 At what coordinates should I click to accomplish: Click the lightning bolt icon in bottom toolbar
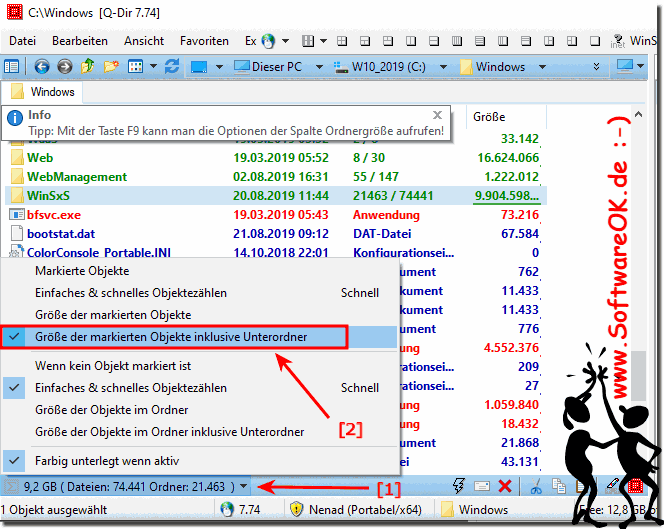point(459,485)
